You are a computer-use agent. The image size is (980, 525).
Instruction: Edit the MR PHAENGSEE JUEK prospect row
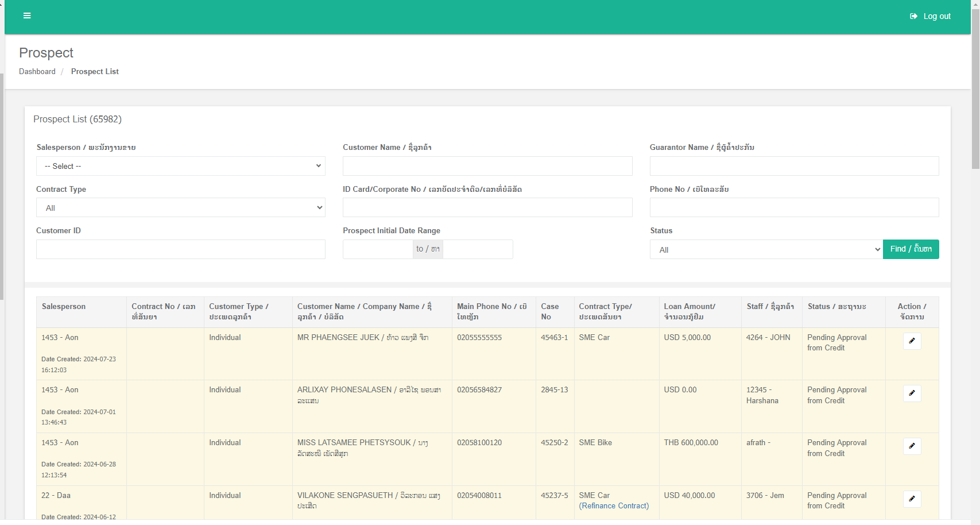point(912,341)
